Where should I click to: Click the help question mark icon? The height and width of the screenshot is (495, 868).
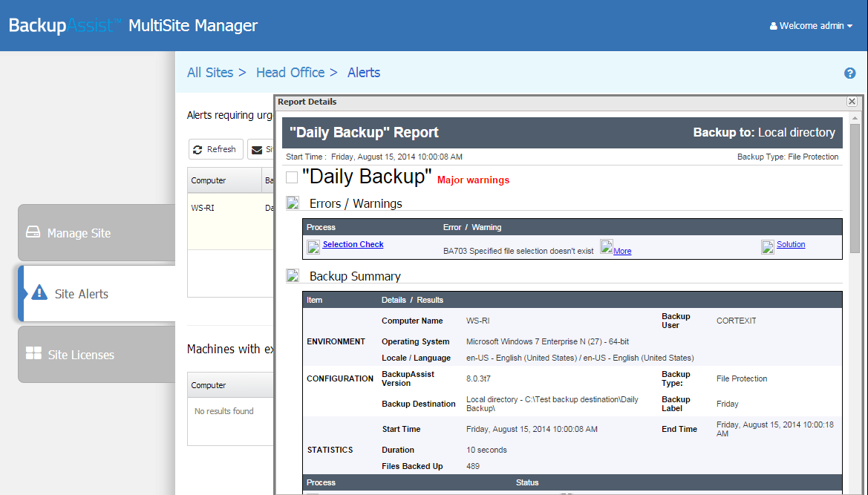(x=849, y=73)
